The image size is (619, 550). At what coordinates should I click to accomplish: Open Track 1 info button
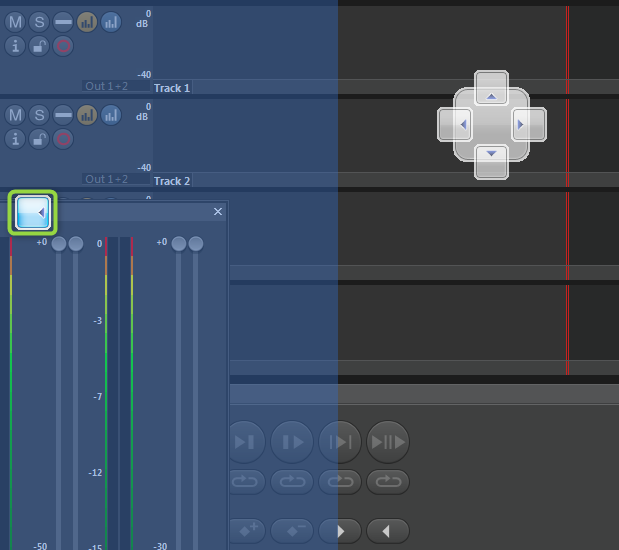(15, 46)
